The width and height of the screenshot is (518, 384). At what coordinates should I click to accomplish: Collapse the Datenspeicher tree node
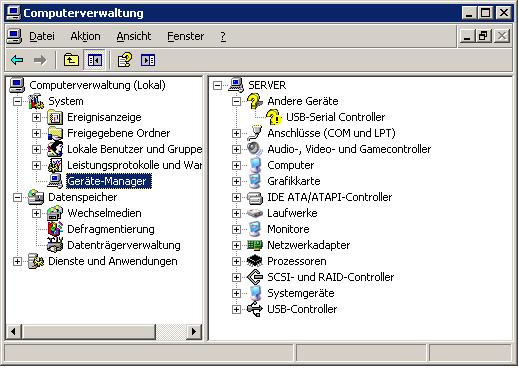click(x=17, y=197)
